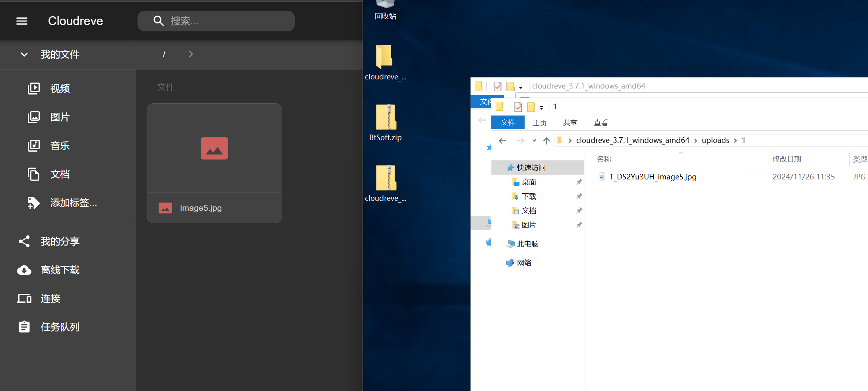Select 此电脑 in navigation pane
The height and width of the screenshot is (391, 868).
(x=527, y=244)
